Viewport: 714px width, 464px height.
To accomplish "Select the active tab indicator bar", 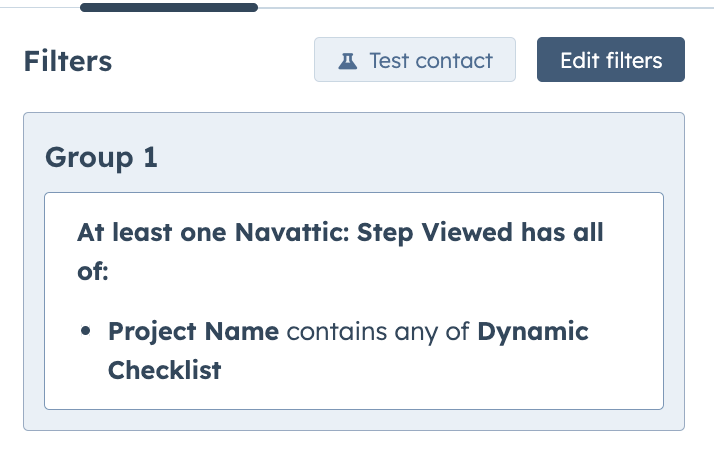I will pyautogui.click(x=168, y=7).
